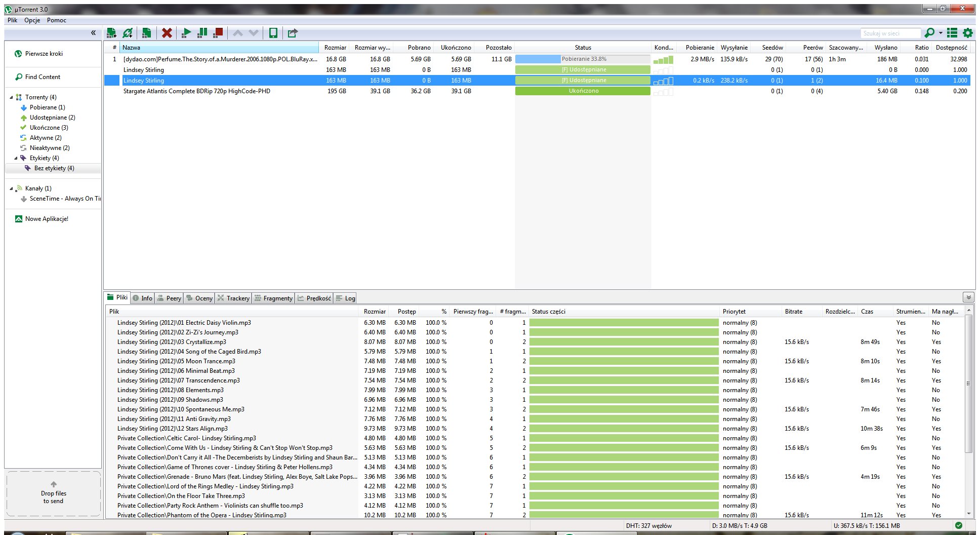The height and width of the screenshot is (535, 980).
Task: Select the Perfume BluRay torrent row
Action: [537, 59]
